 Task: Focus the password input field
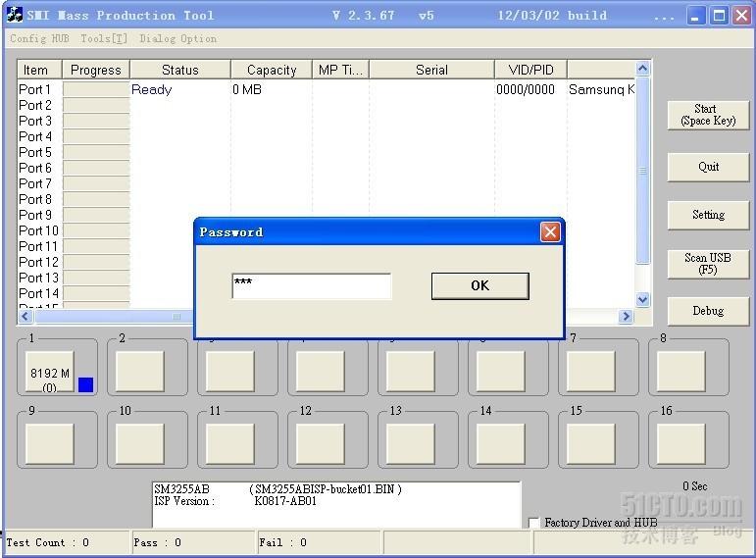(x=311, y=286)
